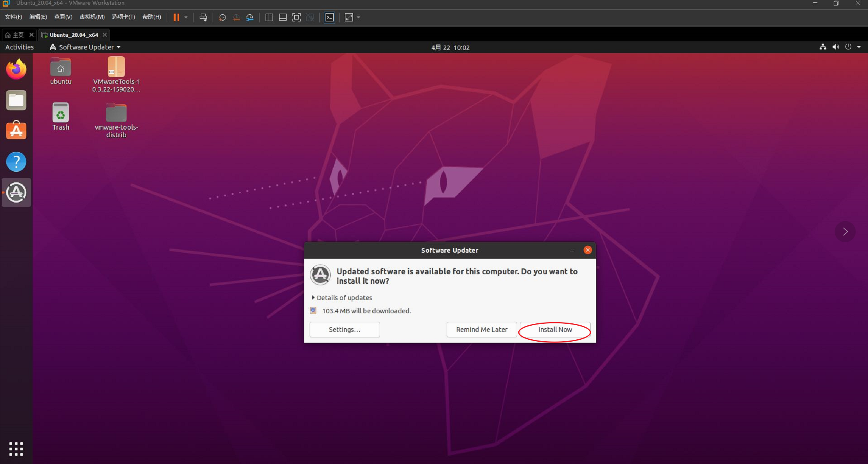Click the Settings... button
The image size is (868, 464).
coord(345,330)
